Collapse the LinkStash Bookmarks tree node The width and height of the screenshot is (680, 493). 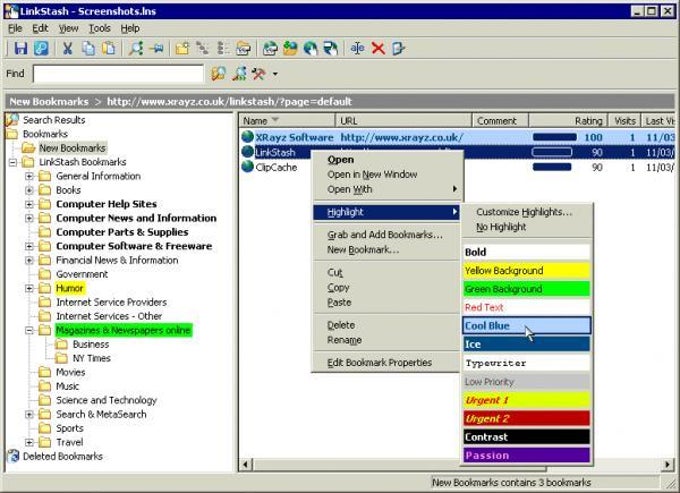(x=13, y=162)
